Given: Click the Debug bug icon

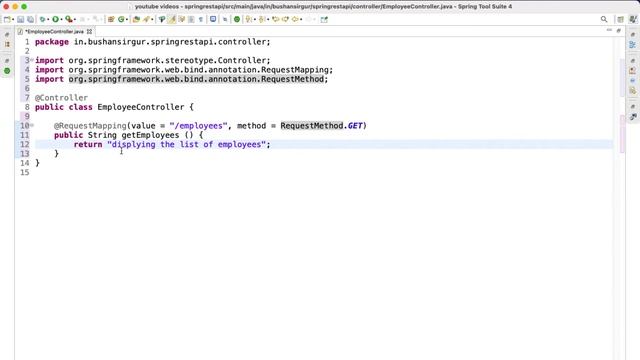Looking at the screenshot, I should [x=42, y=19].
